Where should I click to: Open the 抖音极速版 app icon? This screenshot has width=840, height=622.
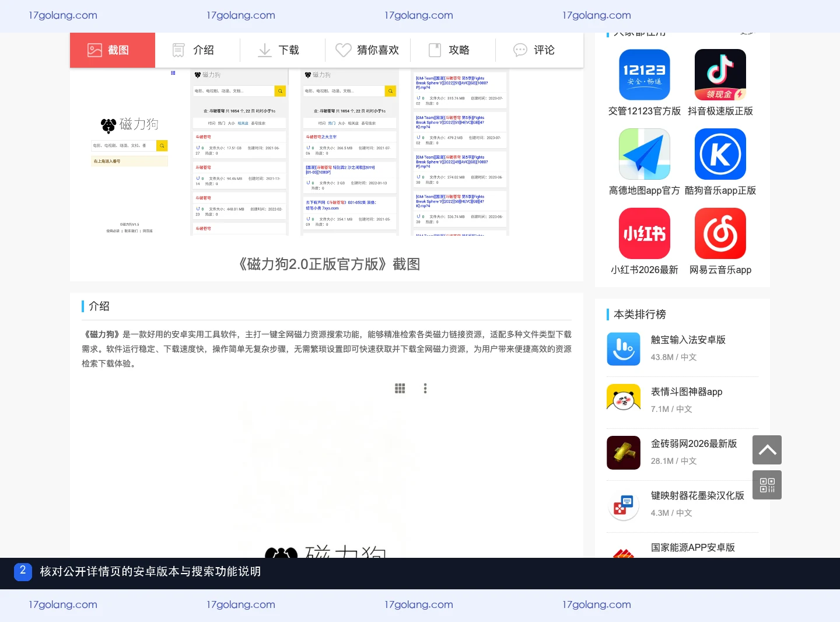point(720,75)
